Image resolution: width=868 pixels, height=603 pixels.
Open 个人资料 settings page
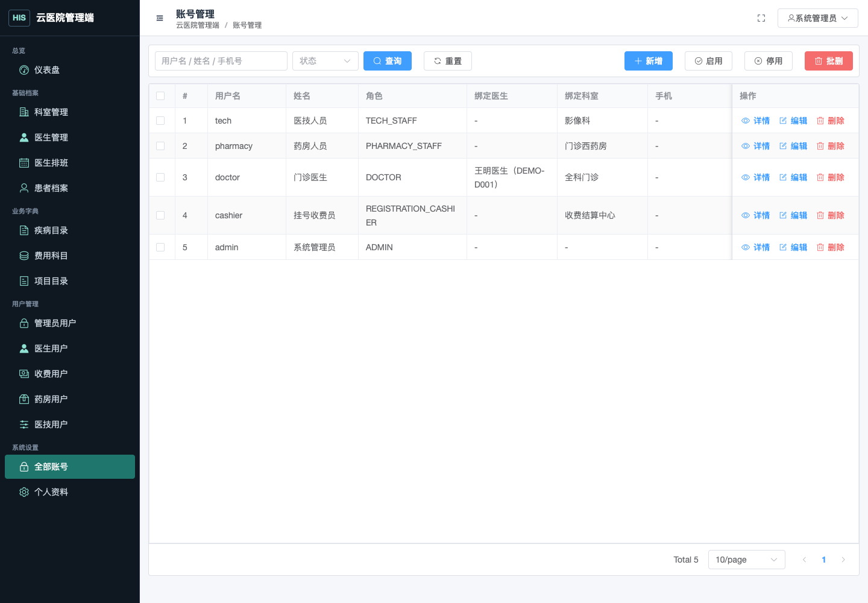(70, 492)
